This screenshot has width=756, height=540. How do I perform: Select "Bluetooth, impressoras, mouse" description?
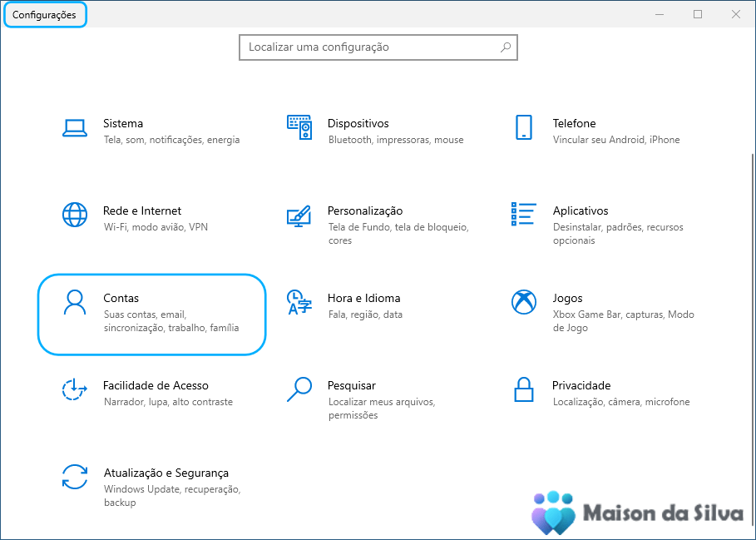point(396,140)
